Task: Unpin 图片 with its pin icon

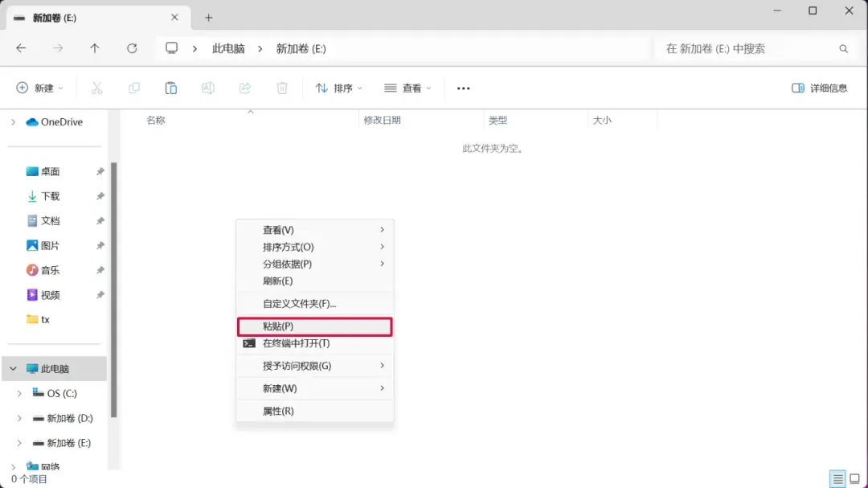Action: [100, 245]
